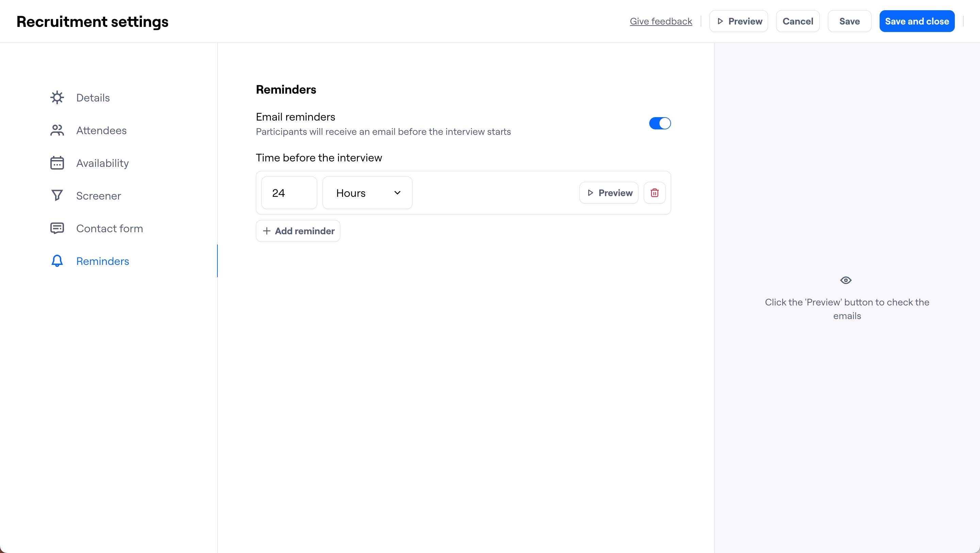Viewport: 980px width, 553px height.
Task: Go to the Screener section
Action: click(99, 195)
